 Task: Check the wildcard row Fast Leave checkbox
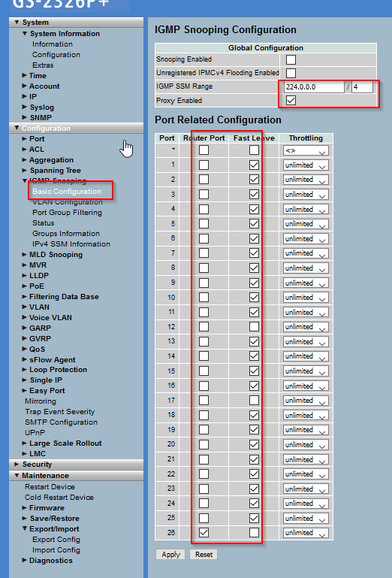tap(254, 150)
